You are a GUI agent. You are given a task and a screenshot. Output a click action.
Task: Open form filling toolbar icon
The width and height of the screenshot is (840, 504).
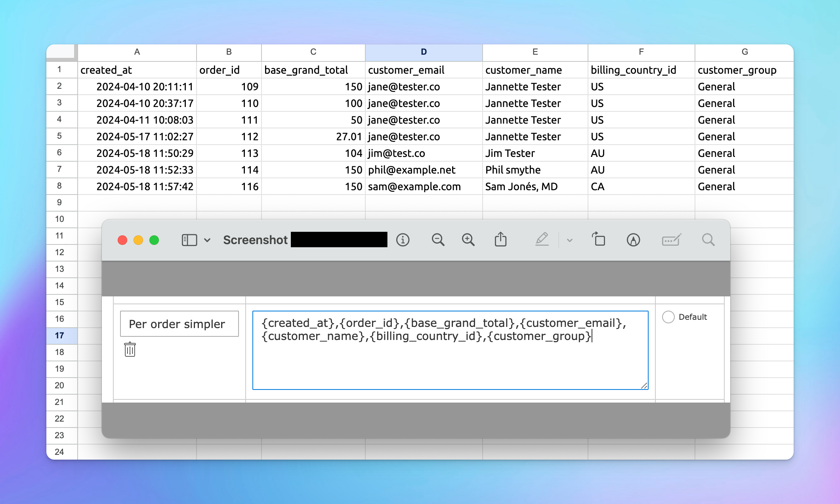click(671, 240)
